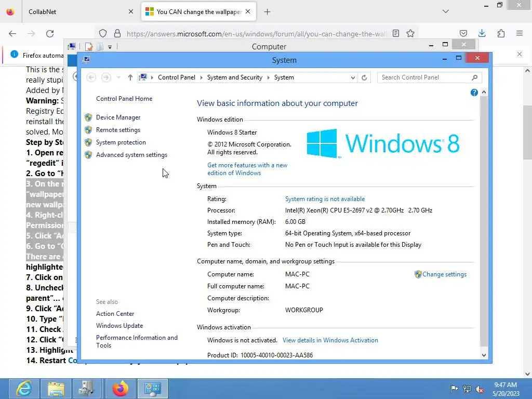Click the Firefox URL address bar
The width and height of the screenshot is (532, 399).
(256, 34)
